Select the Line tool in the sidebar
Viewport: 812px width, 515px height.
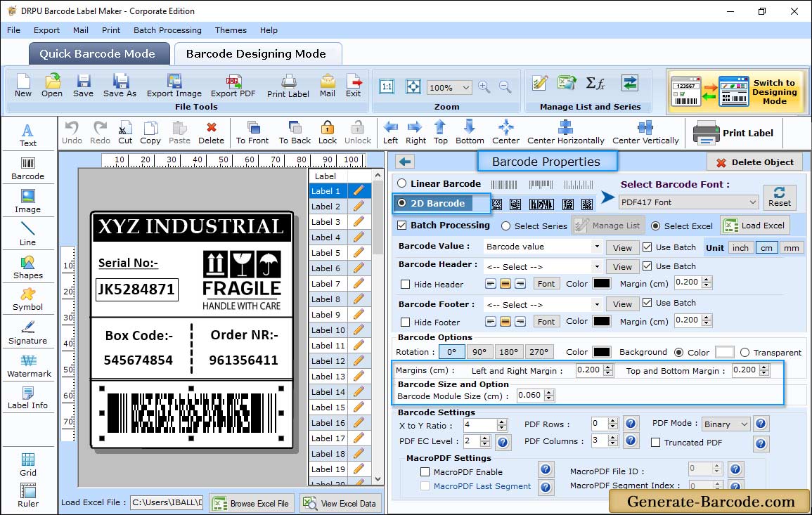pos(28,234)
